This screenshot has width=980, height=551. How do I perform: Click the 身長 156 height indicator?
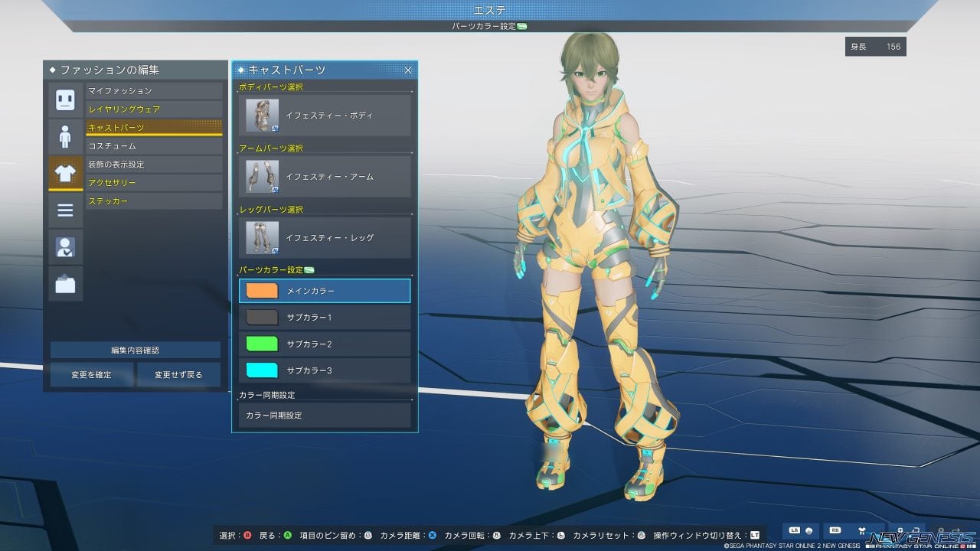tap(876, 47)
